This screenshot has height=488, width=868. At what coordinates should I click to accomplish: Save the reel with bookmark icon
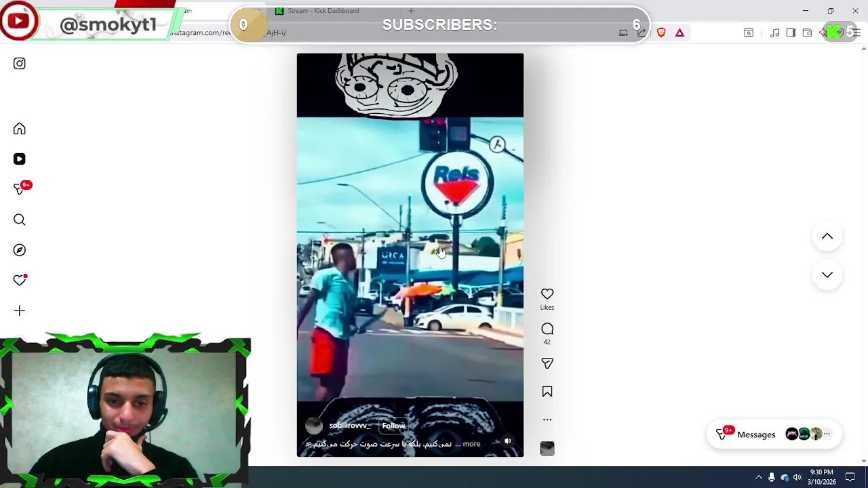(x=547, y=392)
